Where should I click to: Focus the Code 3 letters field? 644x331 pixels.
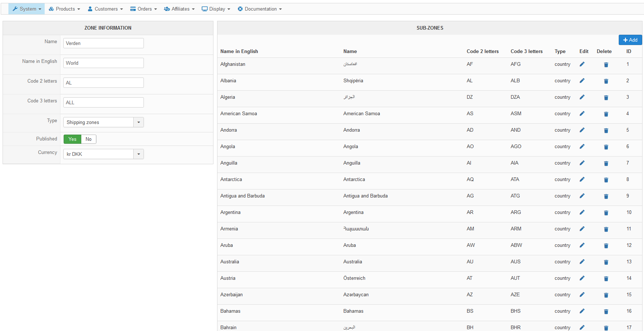(103, 102)
